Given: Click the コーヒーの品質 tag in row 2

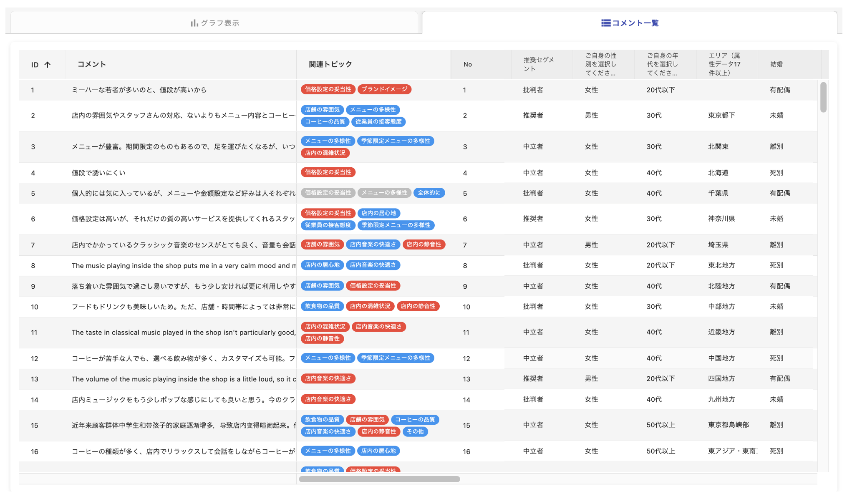Looking at the screenshot, I should pos(325,122).
